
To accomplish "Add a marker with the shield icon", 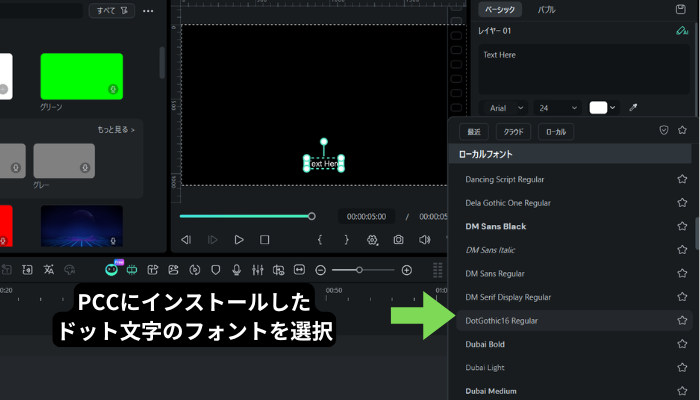I will tap(216, 270).
